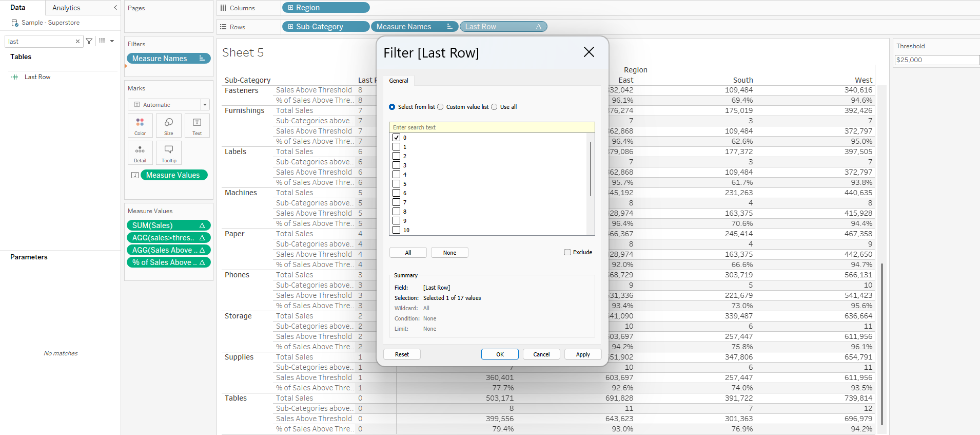This screenshot has height=435, width=980.
Task: Focus the 'Enter search text' field
Action: (x=492, y=127)
